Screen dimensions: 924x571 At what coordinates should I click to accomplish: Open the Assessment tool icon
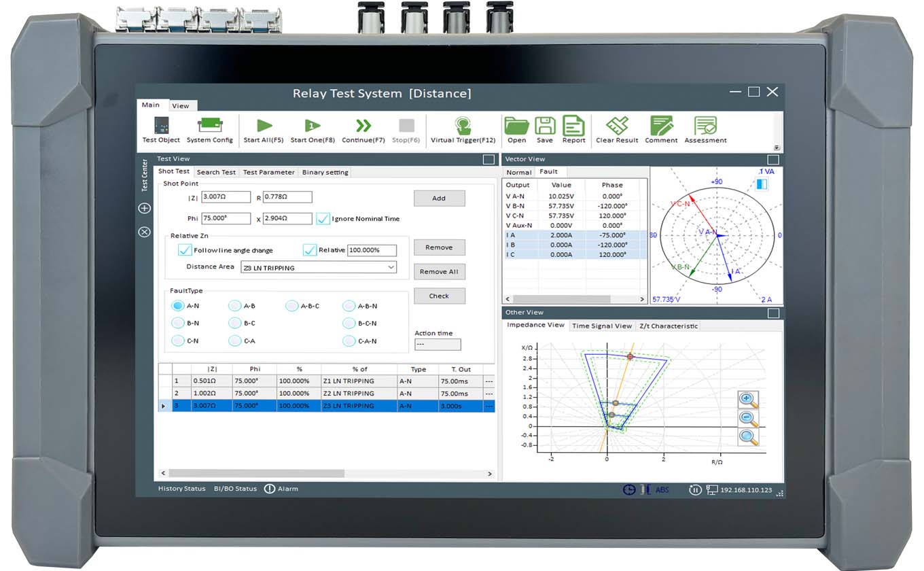click(x=705, y=126)
